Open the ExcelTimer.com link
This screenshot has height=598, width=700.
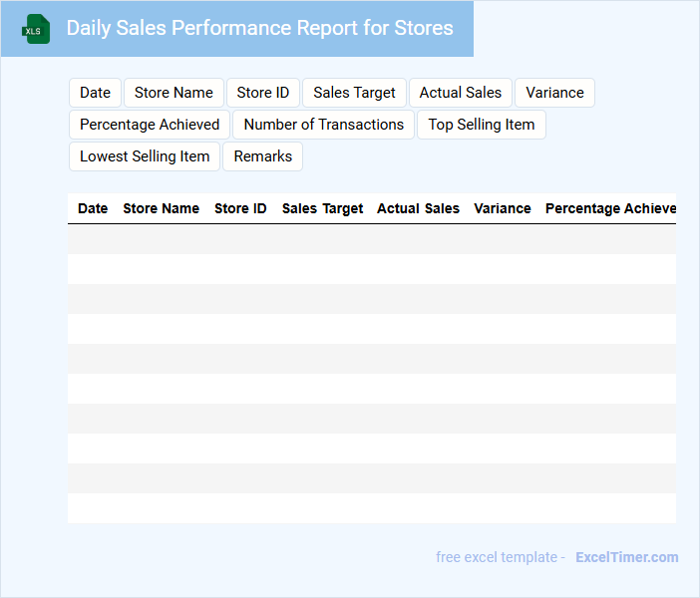coord(626,557)
